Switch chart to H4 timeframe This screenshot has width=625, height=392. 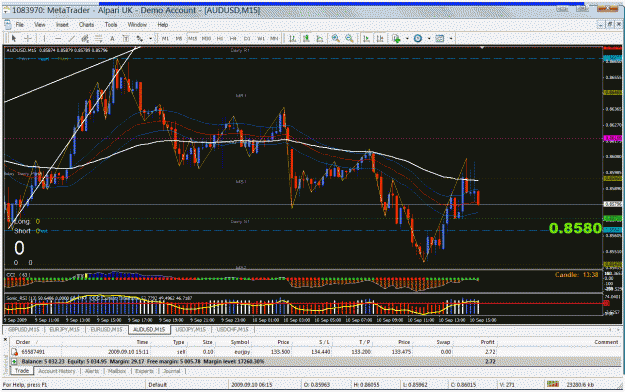(x=233, y=38)
